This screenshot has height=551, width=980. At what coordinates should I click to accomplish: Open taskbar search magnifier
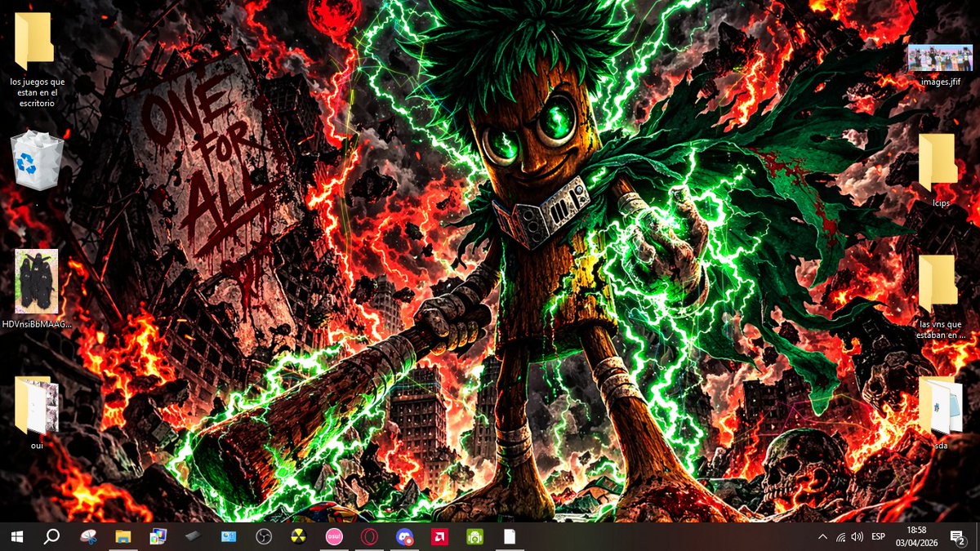(51, 536)
